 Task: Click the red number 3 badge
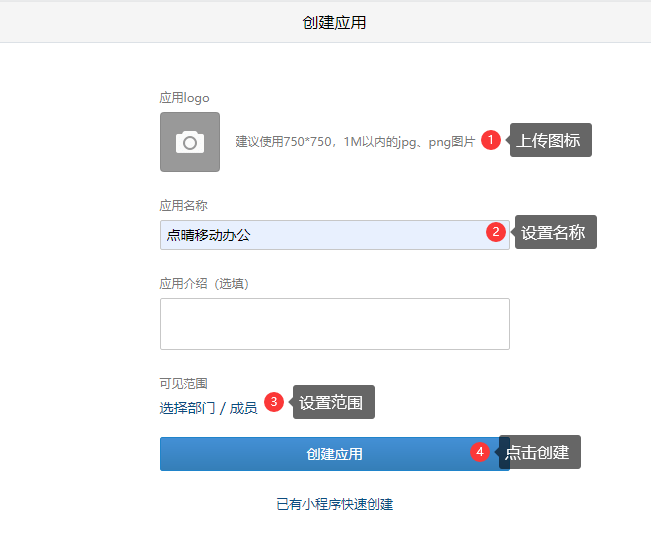point(273,401)
